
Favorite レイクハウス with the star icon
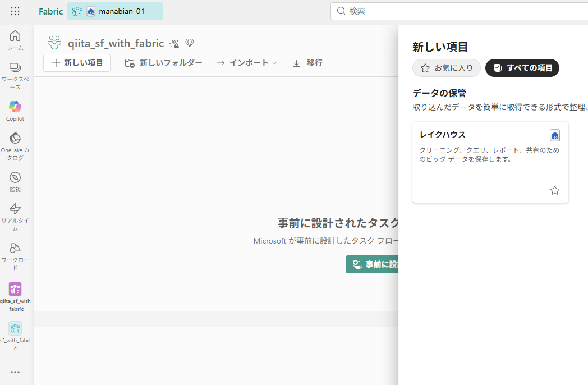pos(555,190)
